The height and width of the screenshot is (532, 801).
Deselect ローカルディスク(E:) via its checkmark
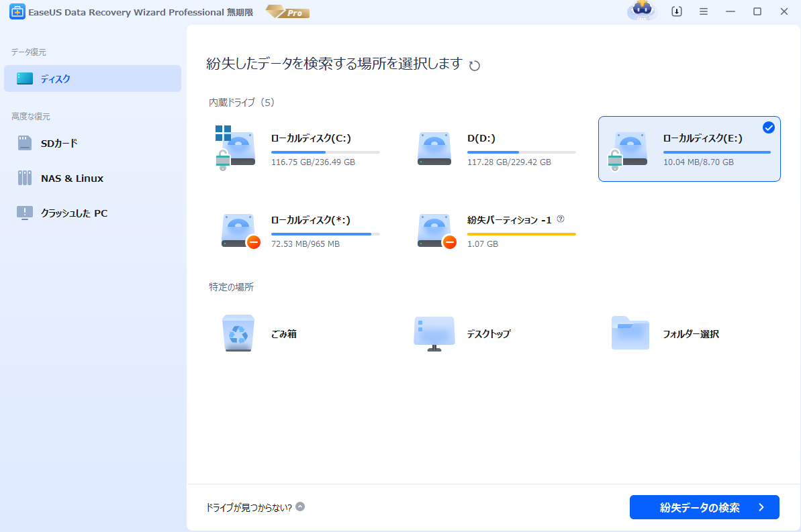769,127
